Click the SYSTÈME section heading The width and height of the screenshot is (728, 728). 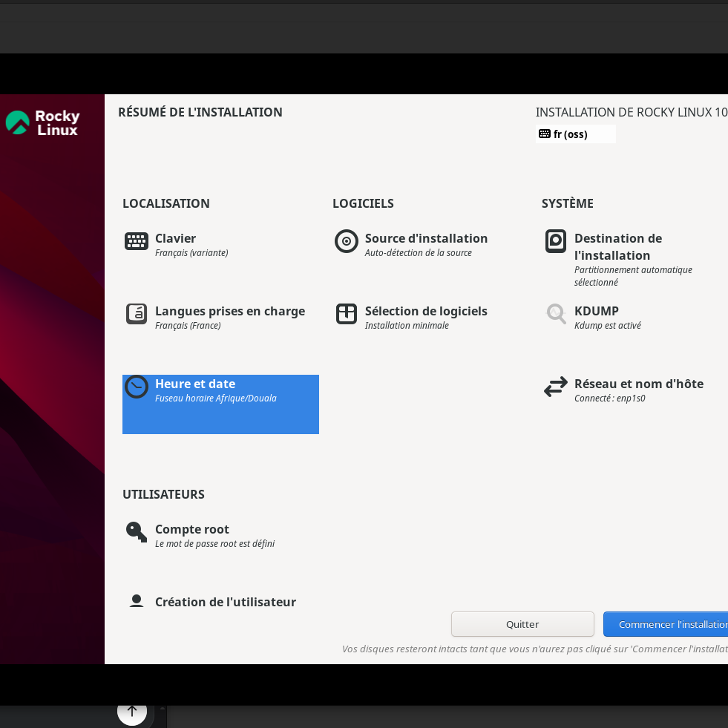(x=568, y=203)
